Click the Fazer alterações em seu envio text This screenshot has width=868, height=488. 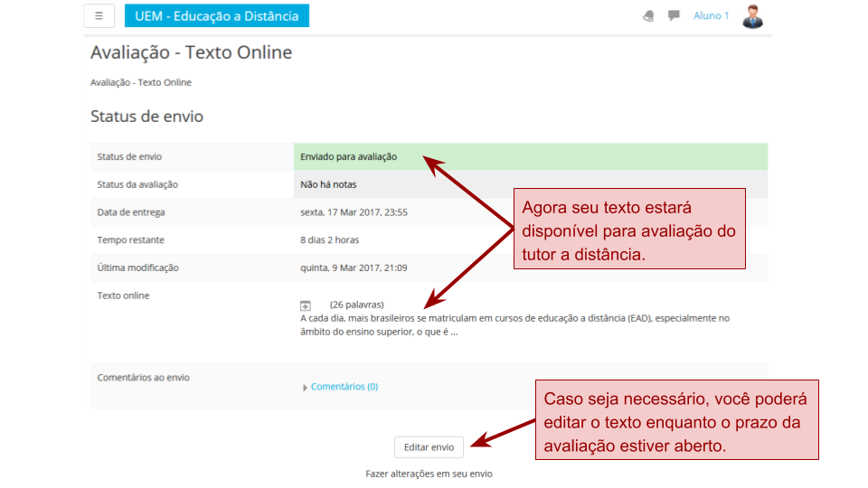429,474
